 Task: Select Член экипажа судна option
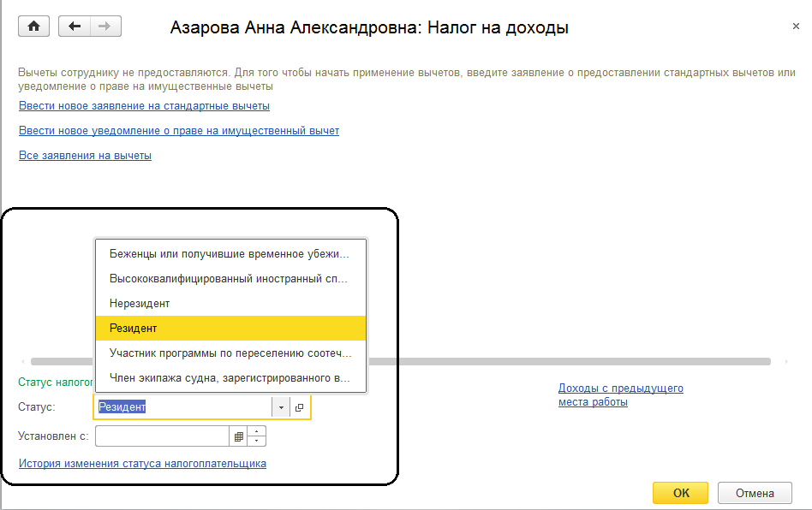229,377
